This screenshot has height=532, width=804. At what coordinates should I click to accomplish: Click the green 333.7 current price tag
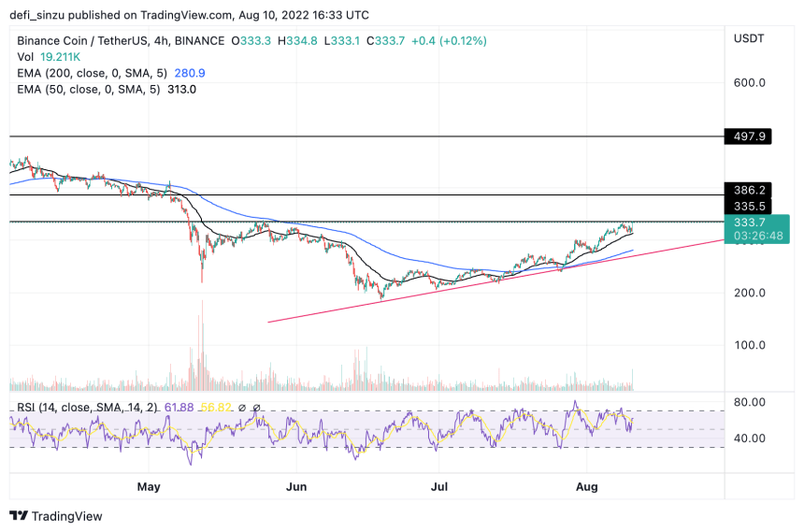pyautogui.click(x=757, y=229)
